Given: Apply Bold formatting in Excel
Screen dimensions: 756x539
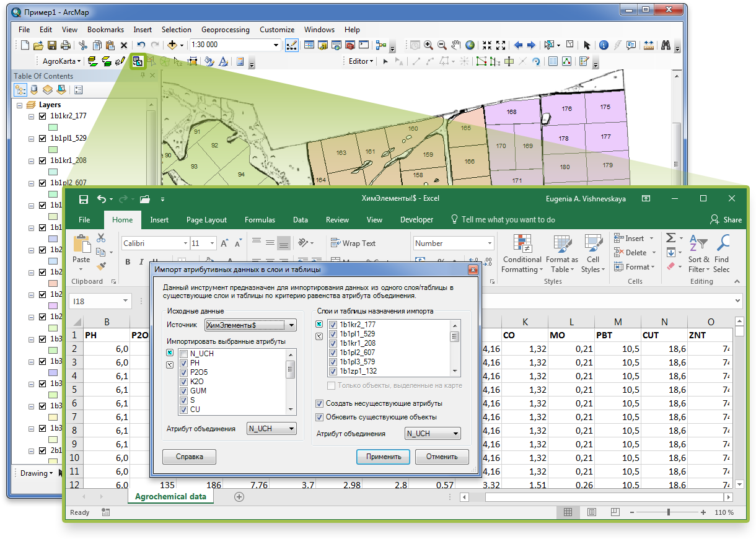Looking at the screenshot, I should [x=128, y=262].
